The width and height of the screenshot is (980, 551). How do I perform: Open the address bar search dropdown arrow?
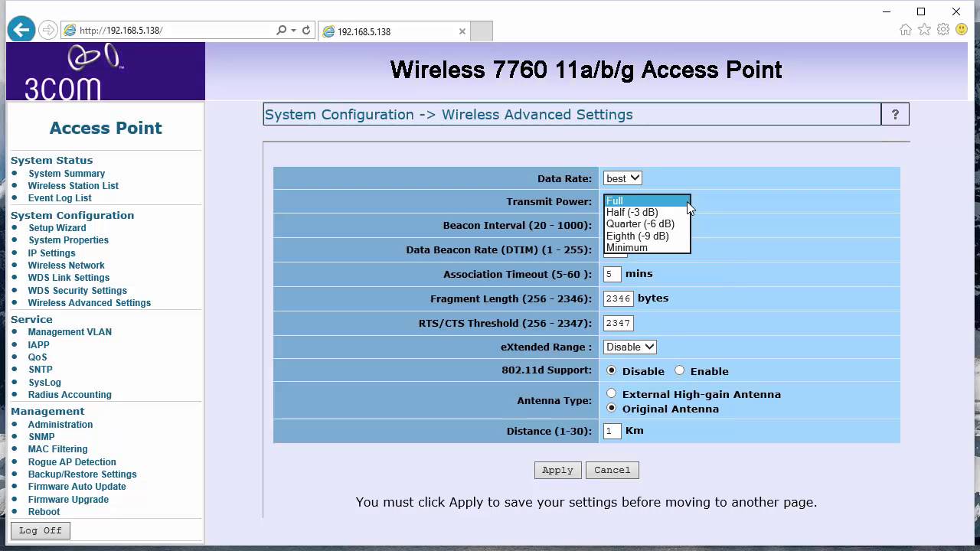point(293,31)
